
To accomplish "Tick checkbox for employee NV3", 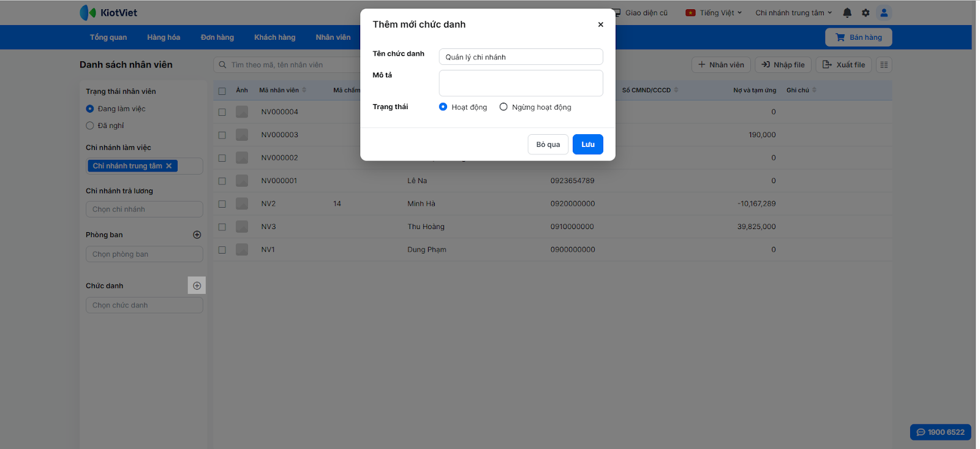I will (x=222, y=227).
